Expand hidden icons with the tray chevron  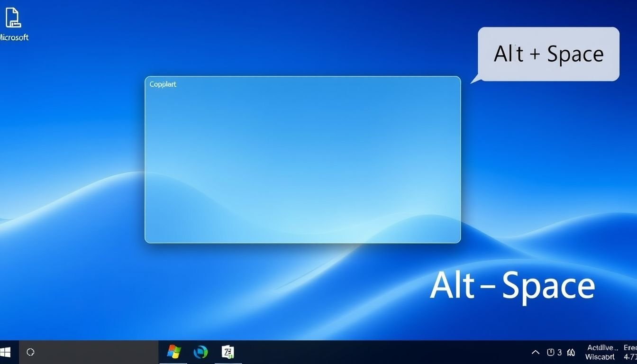pyautogui.click(x=535, y=353)
